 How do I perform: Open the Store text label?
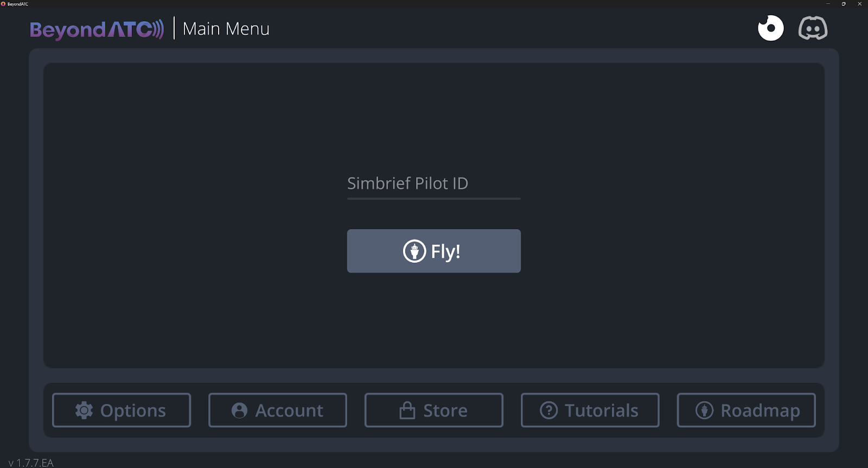[445, 411]
